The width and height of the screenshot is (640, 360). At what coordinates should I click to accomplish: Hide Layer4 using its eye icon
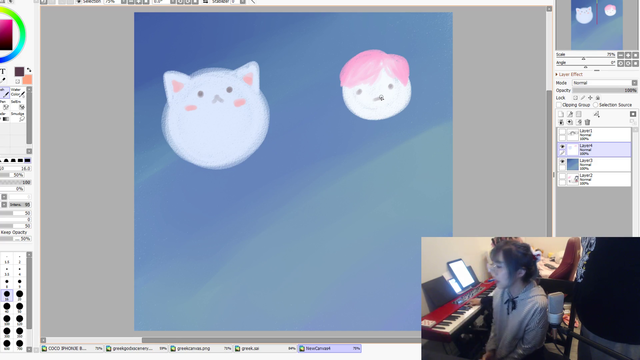[x=562, y=147]
